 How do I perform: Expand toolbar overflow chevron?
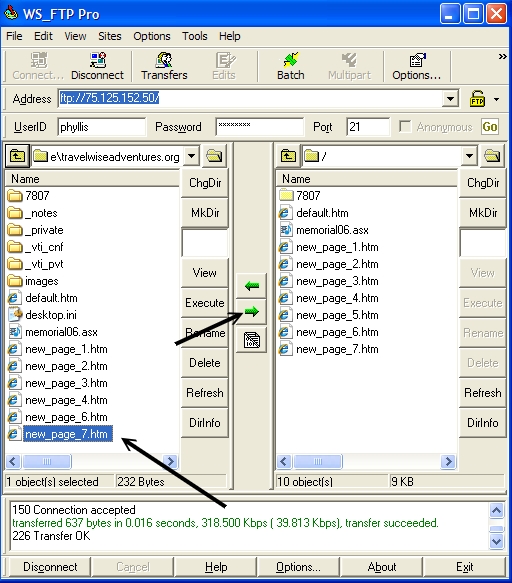502,57
